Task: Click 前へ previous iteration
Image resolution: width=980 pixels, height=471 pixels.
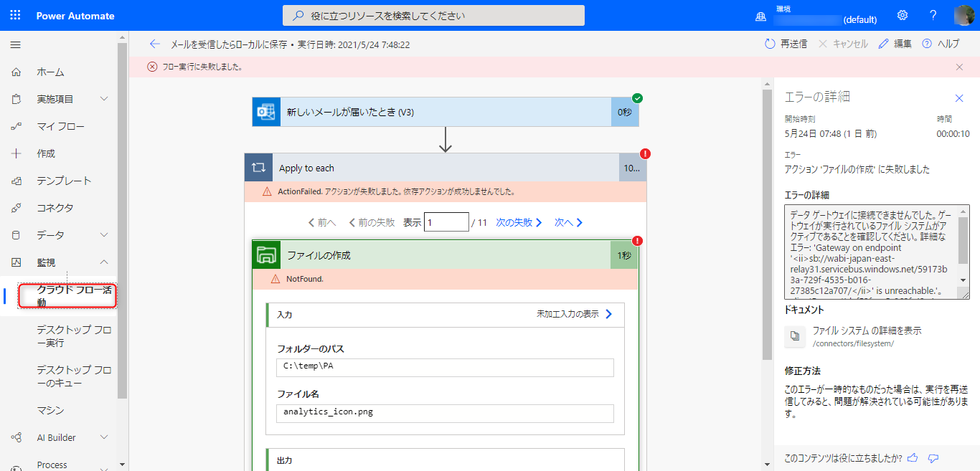Action: [321, 222]
